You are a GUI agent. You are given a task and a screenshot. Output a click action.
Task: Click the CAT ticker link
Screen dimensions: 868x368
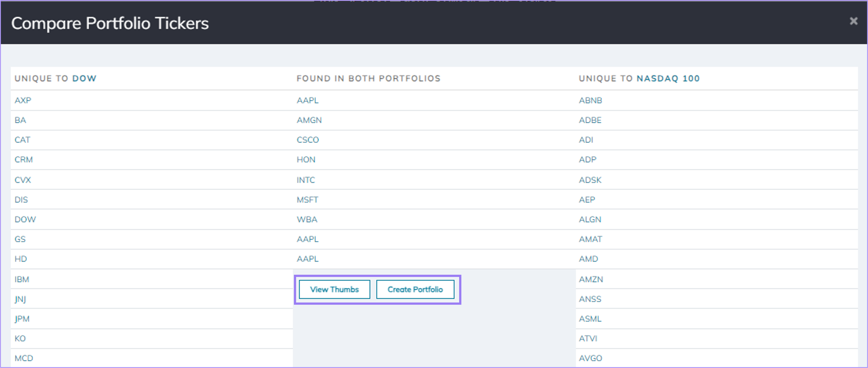[22, 140]
